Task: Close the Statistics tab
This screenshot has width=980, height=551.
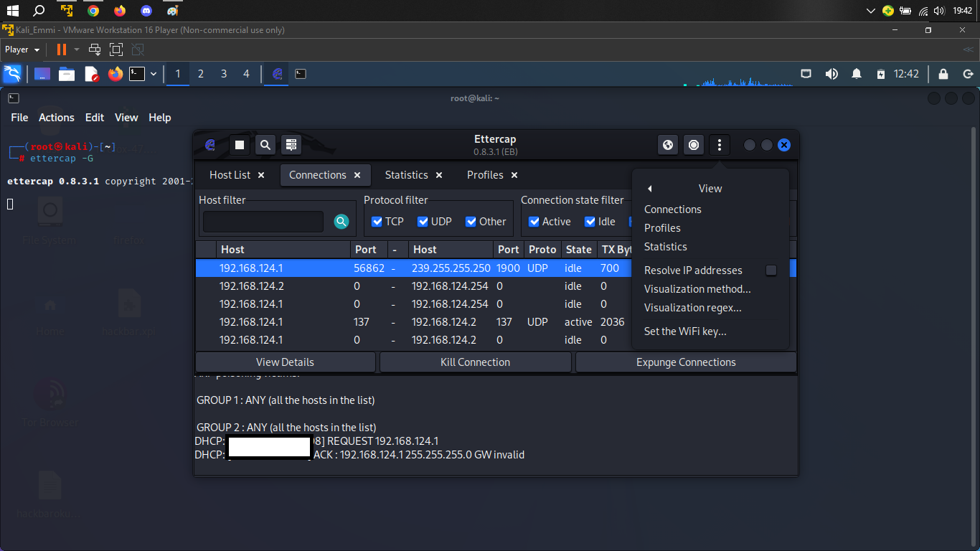Action: tap(439, 175)
